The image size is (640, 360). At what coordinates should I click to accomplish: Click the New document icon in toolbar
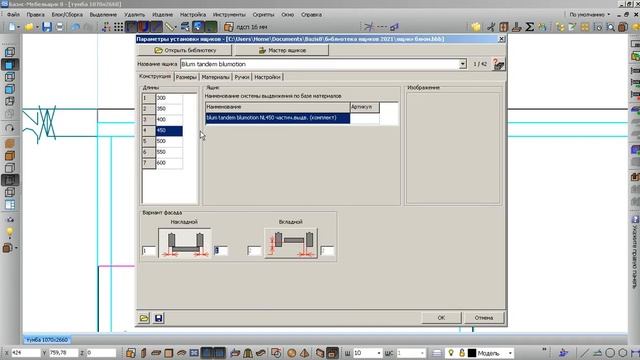11,27
